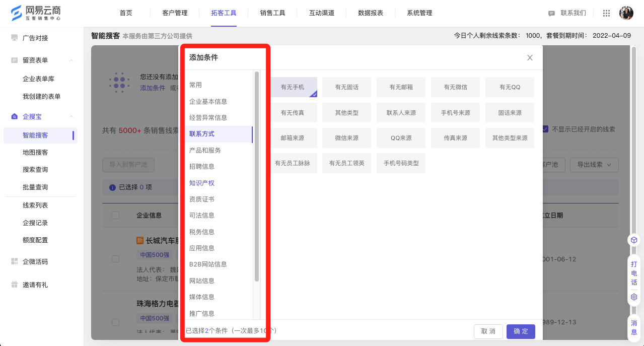Click the 确定 button in dialog
644x346 pixels.
point(520,331)
